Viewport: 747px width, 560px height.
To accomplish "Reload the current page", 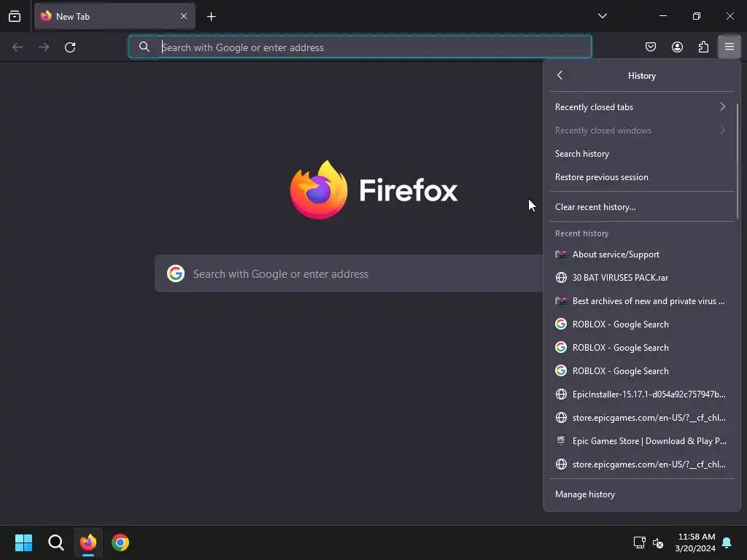I will click(x=70, y=47).
